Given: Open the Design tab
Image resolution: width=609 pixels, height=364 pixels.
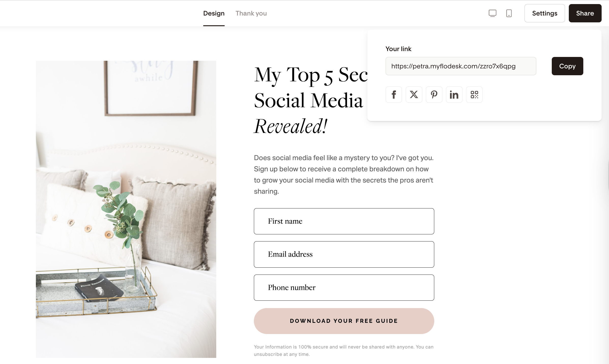Looking at the screenshot, I should click(x=214, y=13).
